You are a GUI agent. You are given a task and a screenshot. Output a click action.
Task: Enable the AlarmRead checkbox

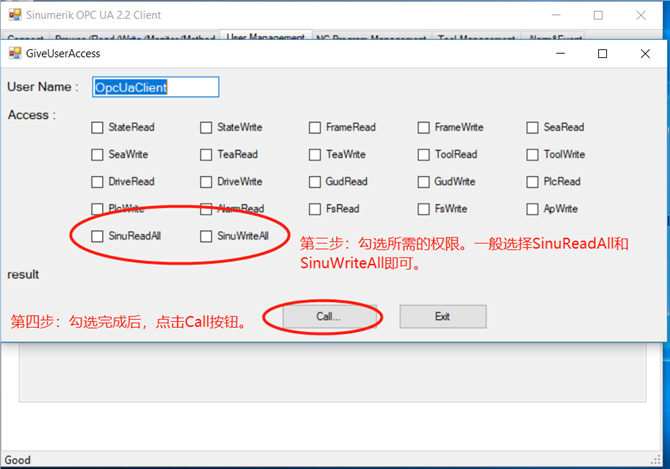pos(206,209)
